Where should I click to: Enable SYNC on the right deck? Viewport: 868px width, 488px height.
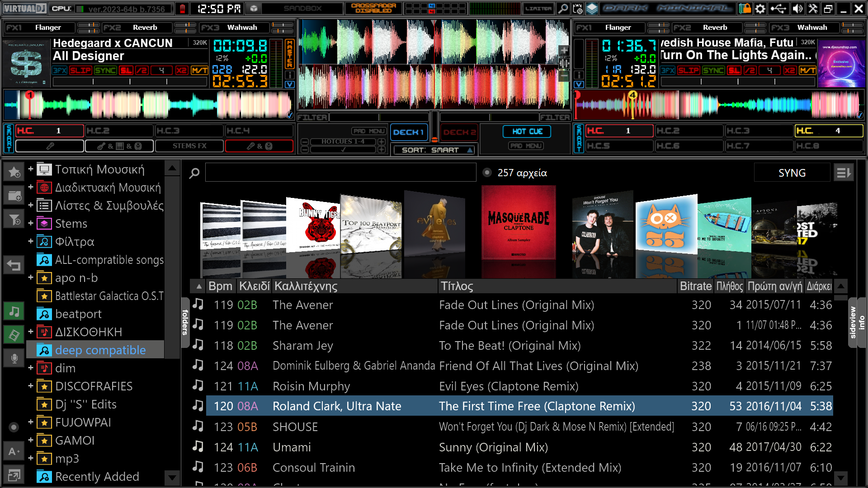(x=713, y=70)
